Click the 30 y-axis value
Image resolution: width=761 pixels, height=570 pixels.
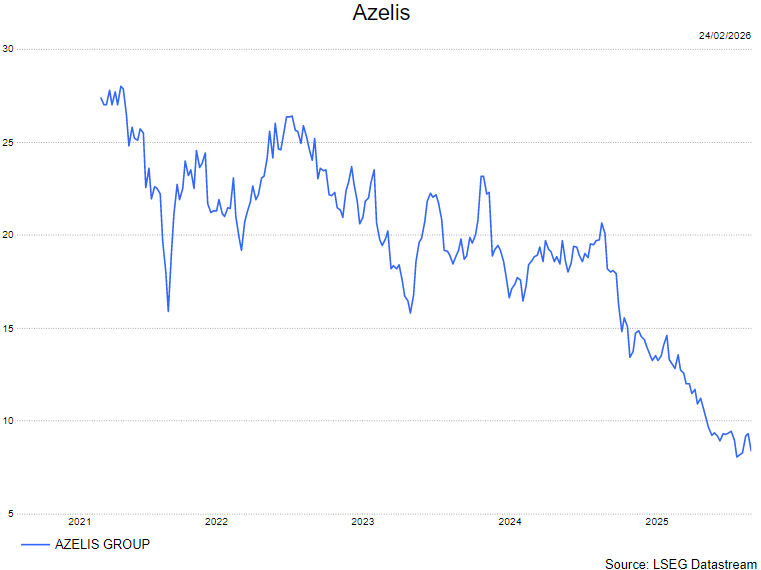click(x=8, y=48)
